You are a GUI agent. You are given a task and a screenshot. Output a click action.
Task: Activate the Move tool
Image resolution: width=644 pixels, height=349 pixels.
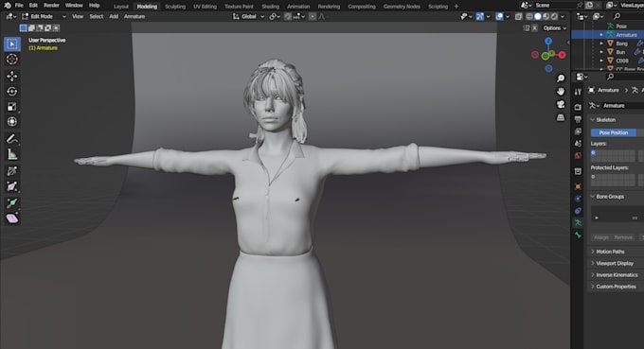click(x=12, y=76)
